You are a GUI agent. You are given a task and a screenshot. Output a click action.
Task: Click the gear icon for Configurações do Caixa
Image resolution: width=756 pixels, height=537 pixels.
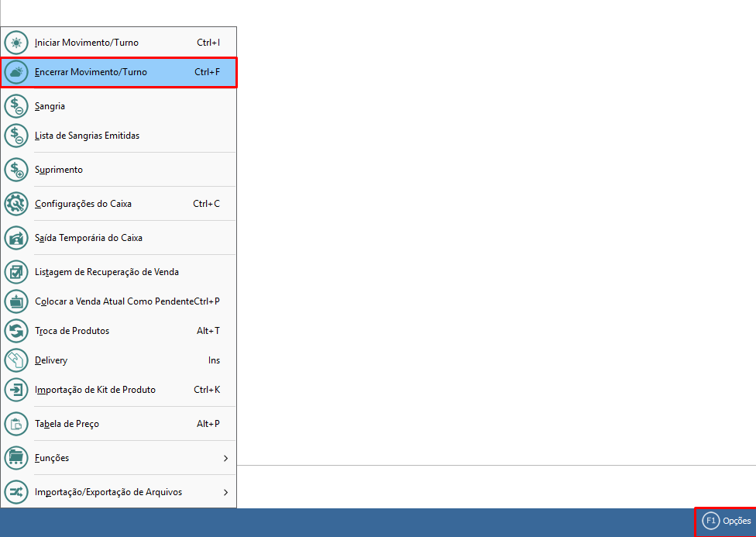[x=16, y=204]
